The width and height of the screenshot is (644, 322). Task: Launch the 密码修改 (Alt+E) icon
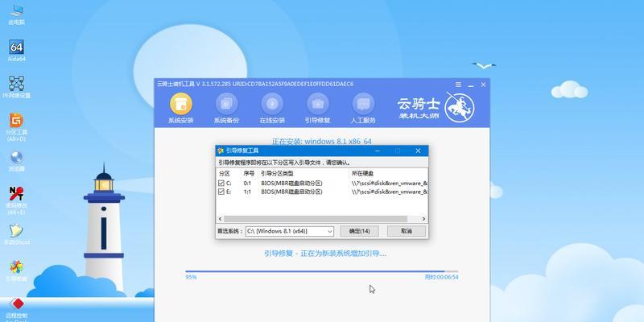tap(16, 200)
